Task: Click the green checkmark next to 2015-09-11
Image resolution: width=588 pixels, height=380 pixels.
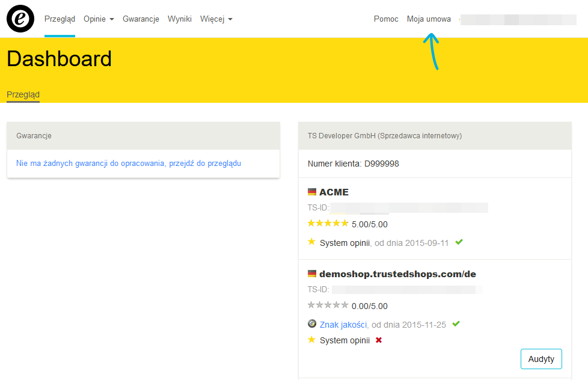Action: [x=459, y=242]
